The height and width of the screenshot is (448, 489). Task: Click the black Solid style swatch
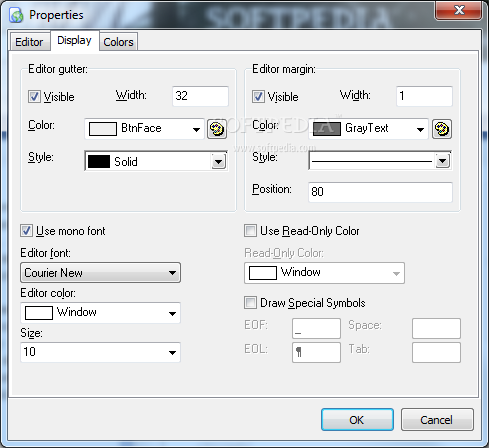click(99, 162)
